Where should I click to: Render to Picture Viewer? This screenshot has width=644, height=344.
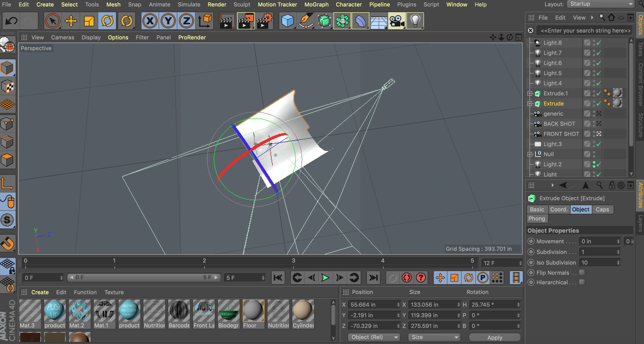click(x=246, y=21)
